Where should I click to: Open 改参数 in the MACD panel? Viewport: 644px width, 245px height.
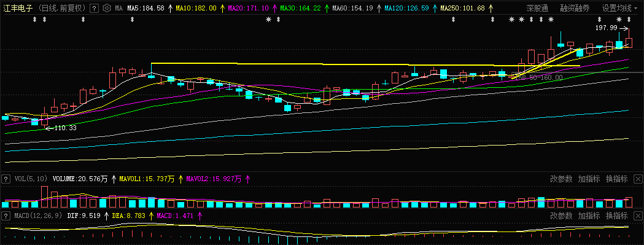561,216
